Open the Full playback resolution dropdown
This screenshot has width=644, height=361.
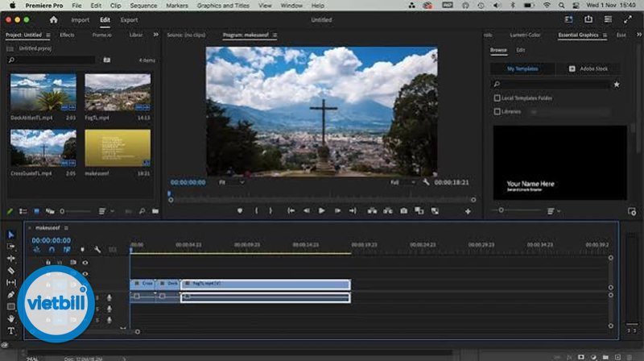tap(403, 182)
